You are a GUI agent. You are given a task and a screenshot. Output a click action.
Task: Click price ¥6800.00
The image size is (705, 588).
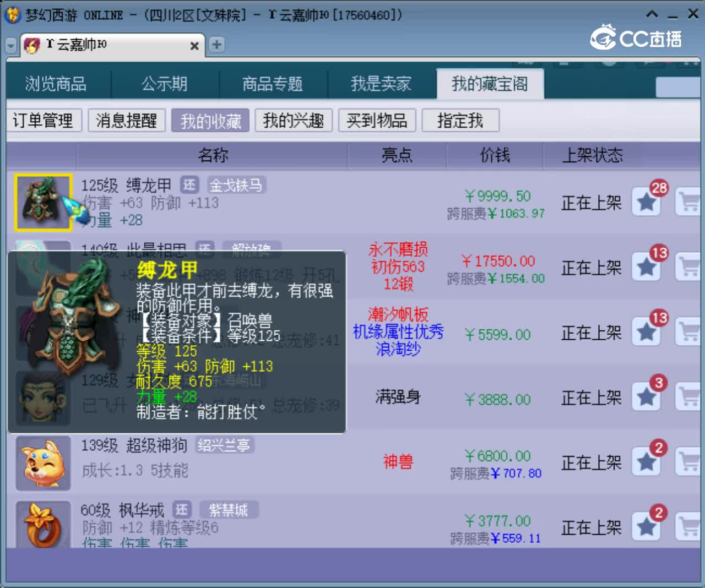point(497,456)
